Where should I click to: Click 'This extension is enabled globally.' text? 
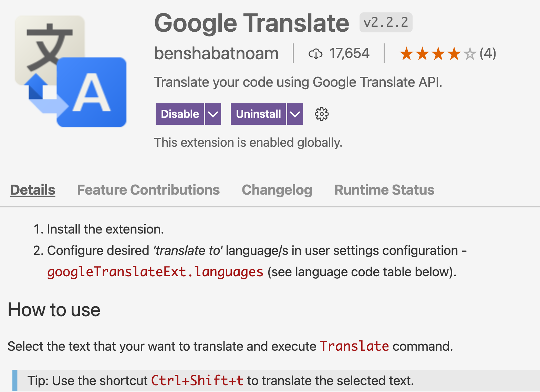248,142
